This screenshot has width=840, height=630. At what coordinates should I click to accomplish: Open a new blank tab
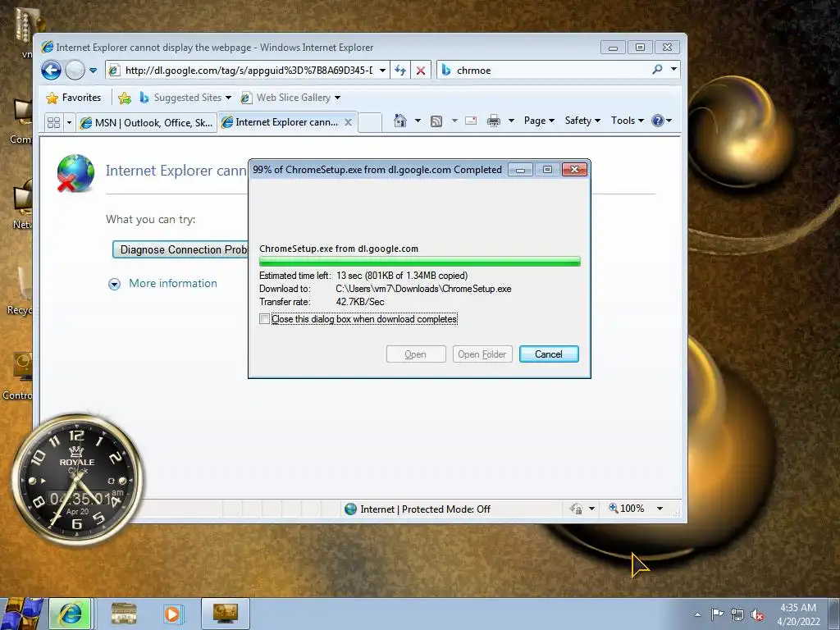[x=370, y=122]
